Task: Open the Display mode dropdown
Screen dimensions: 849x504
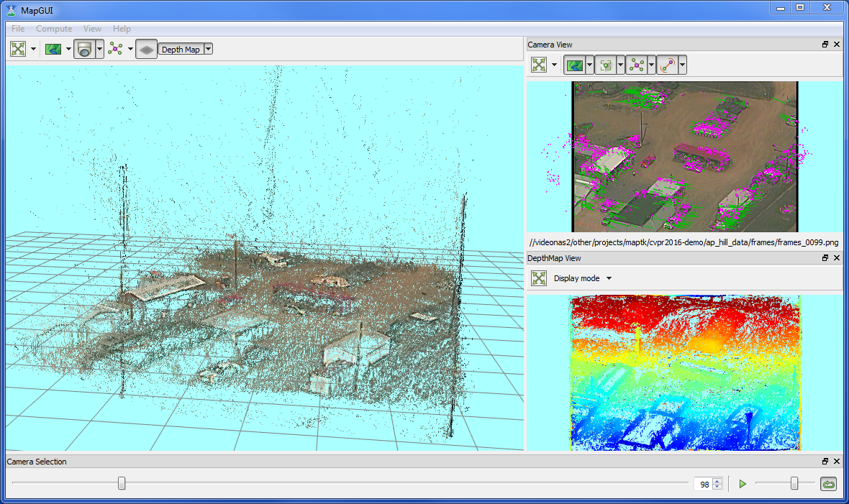Action: point(583,278)
